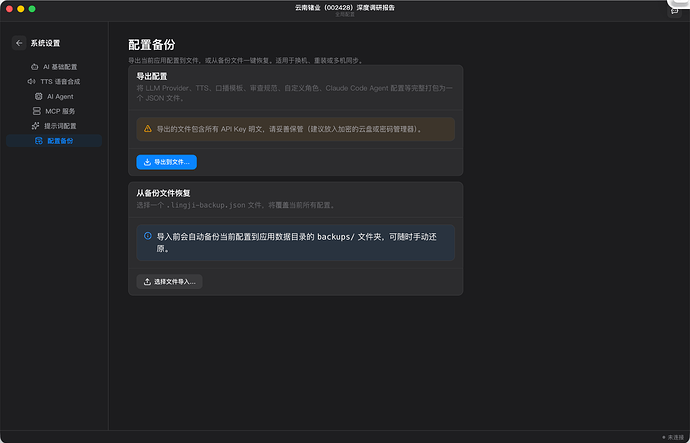The image size is (690, 443).
Task: Open 提示词配置 settings section
Action: pyautogui.click(x=54, y=126)
